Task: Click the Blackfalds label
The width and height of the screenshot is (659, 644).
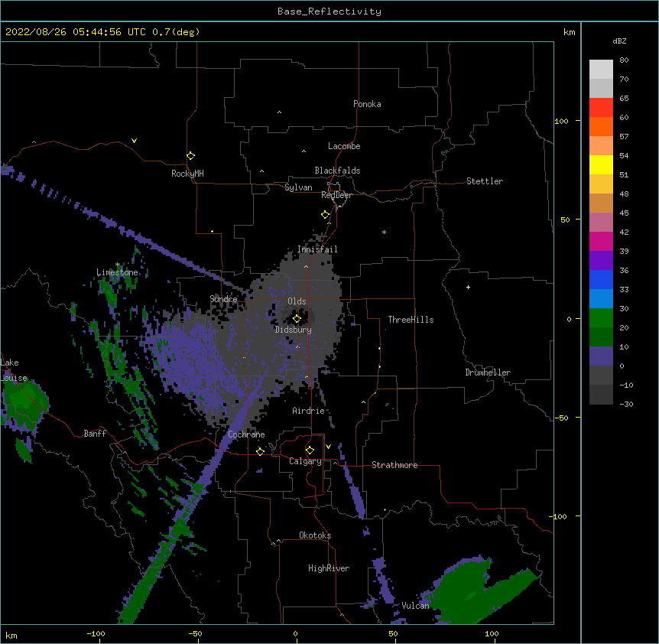Action: (x=337, y=171)
